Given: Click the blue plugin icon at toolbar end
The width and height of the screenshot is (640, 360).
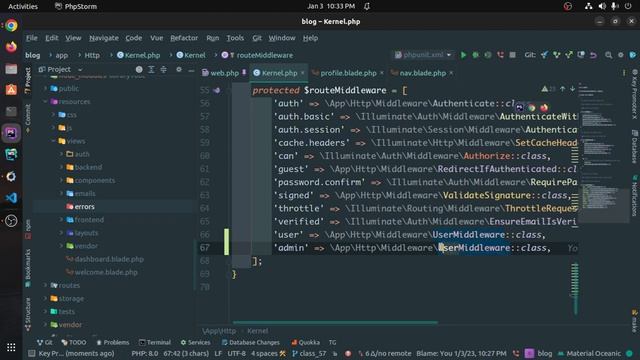Looking at the screenshot, I should [x=633, y=55].
